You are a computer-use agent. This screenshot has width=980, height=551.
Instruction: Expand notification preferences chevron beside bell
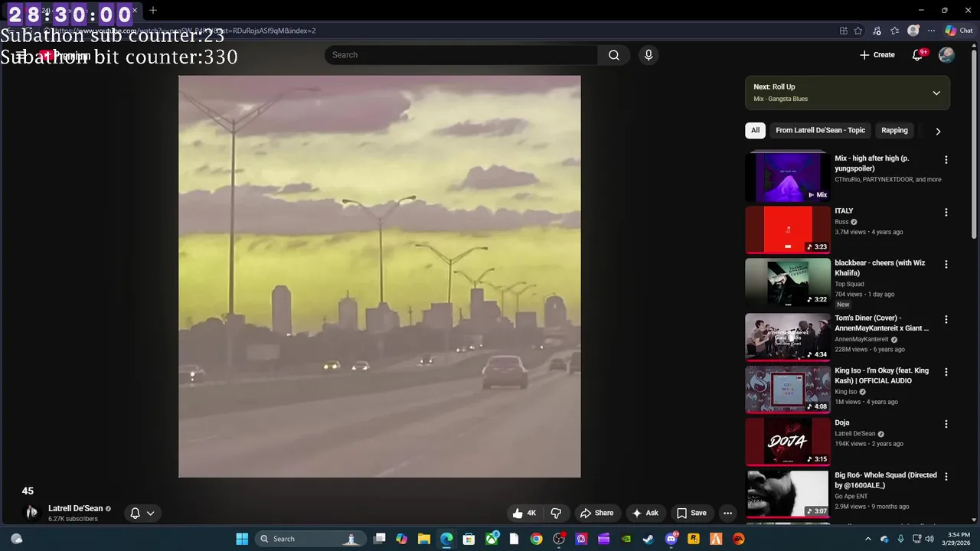(x=151, y=513)
